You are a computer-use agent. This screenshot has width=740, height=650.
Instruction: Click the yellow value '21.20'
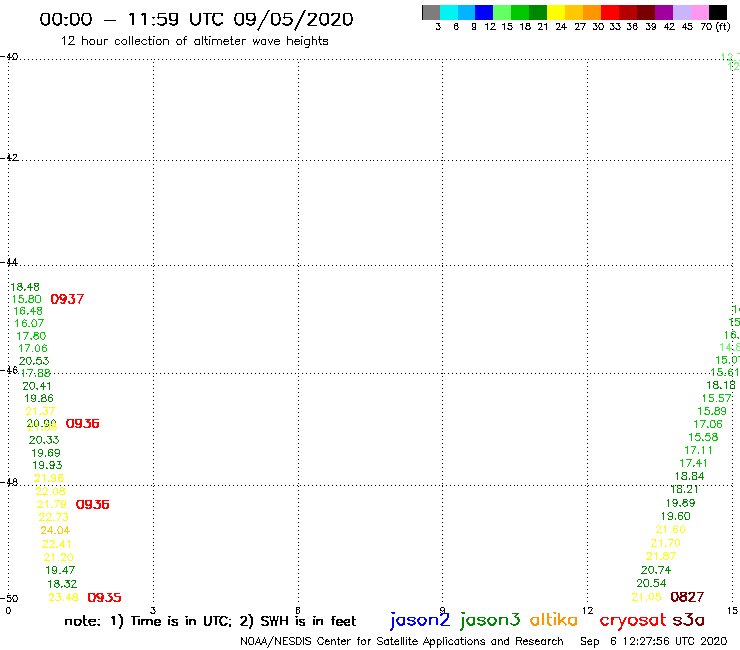tap(59, 557)
